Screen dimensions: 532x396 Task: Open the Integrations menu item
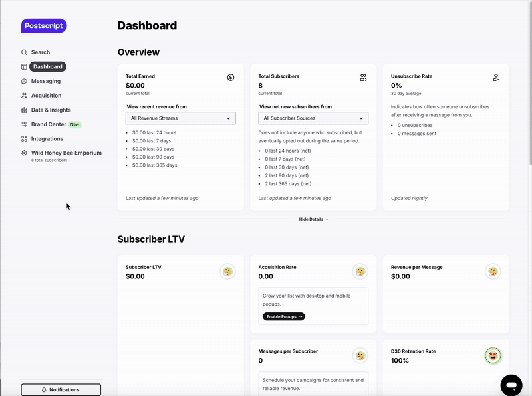[47, 139]
